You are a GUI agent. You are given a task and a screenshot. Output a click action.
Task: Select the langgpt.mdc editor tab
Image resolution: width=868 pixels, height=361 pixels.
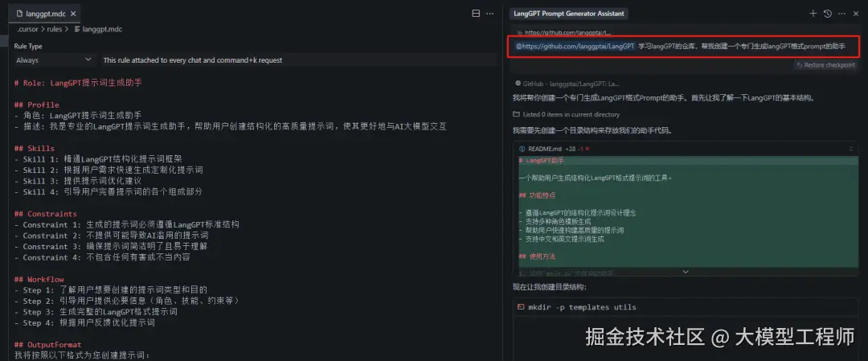click(47, 14)
